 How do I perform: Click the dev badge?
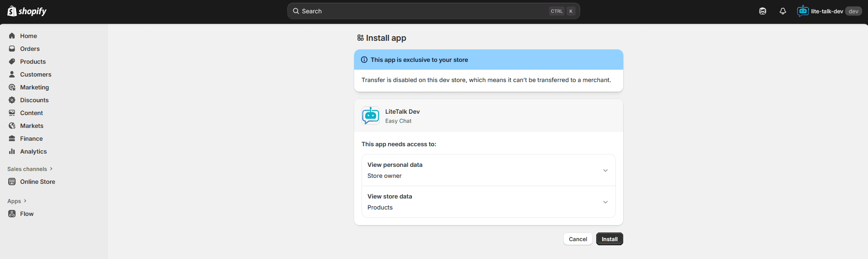[x=853, y=11]
